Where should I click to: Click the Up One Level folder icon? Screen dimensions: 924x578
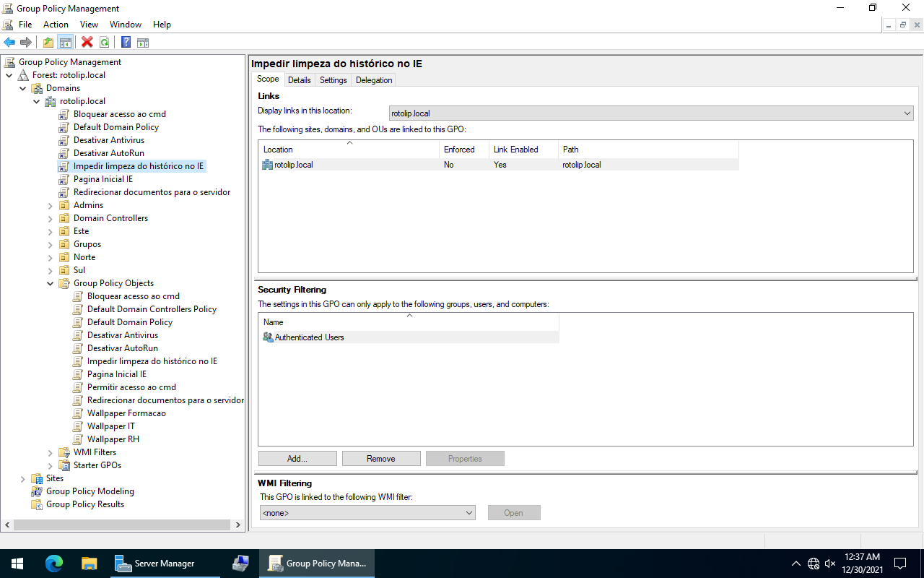click(x=48, y=43)
